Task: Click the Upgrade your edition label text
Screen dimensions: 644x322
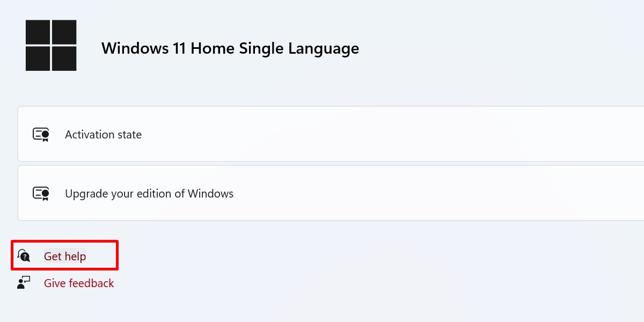Action: coord(149,194)
